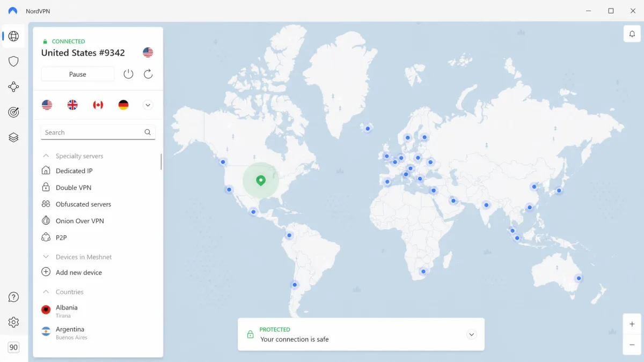The image size is (644, 362).
Task: Click the Albania flag icon
Action: point(46,310)
